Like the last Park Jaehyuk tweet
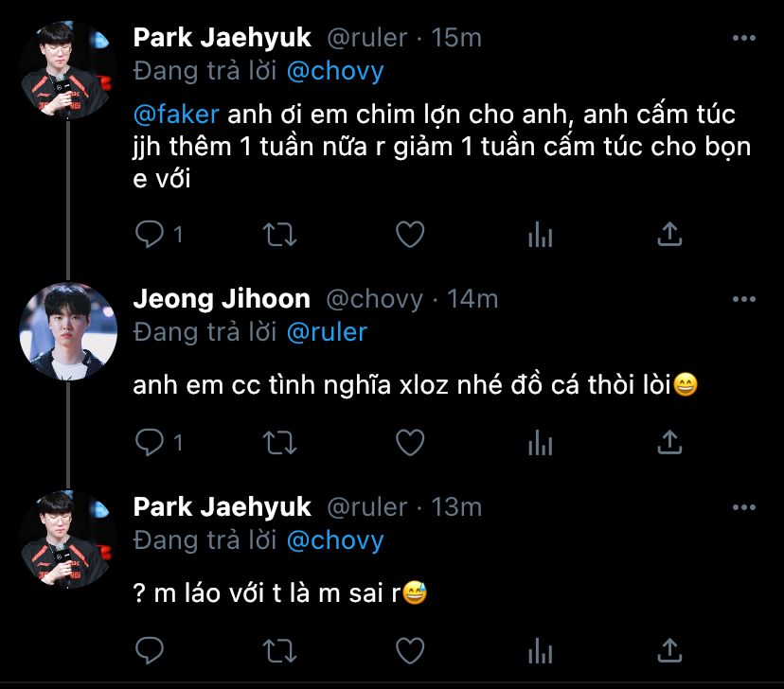The width and height of the screenshot is (784, 689). pyautogui.click(x=409, y=650)
